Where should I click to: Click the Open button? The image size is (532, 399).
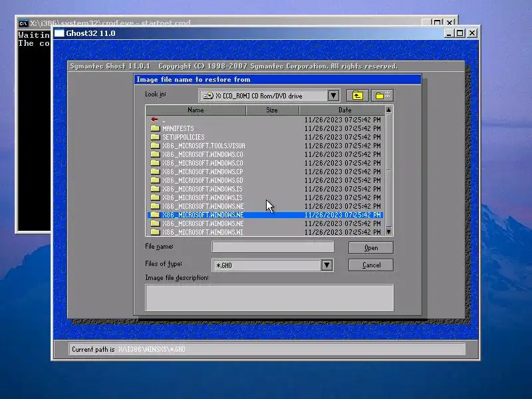[371, 247]
